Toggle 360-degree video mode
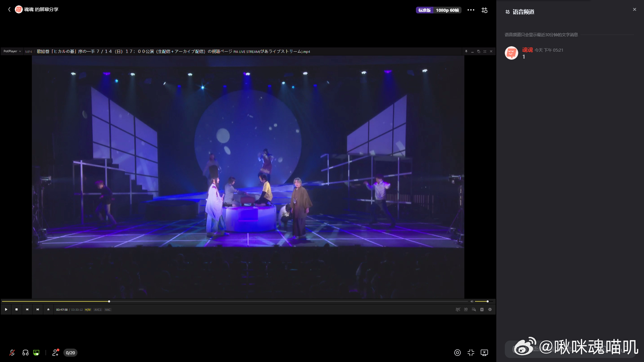The height and width of the screenshot is (362, 644). 458,309
